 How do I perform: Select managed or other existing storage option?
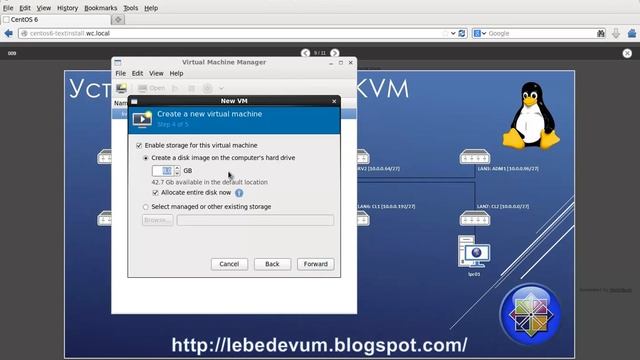[146, 207]
